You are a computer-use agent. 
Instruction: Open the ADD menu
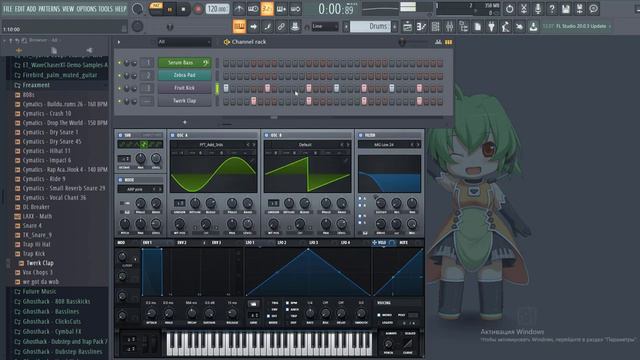(31, 9)
